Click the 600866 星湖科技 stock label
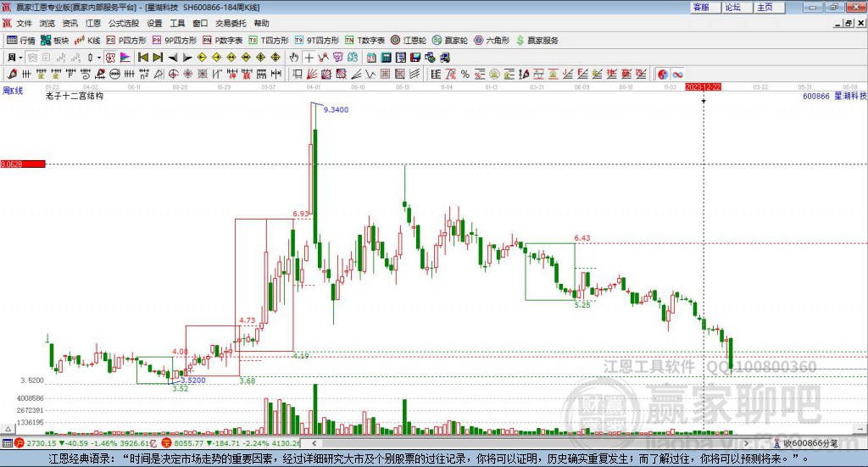This screenshot has width=868, height=467. [x=834, y=96]
